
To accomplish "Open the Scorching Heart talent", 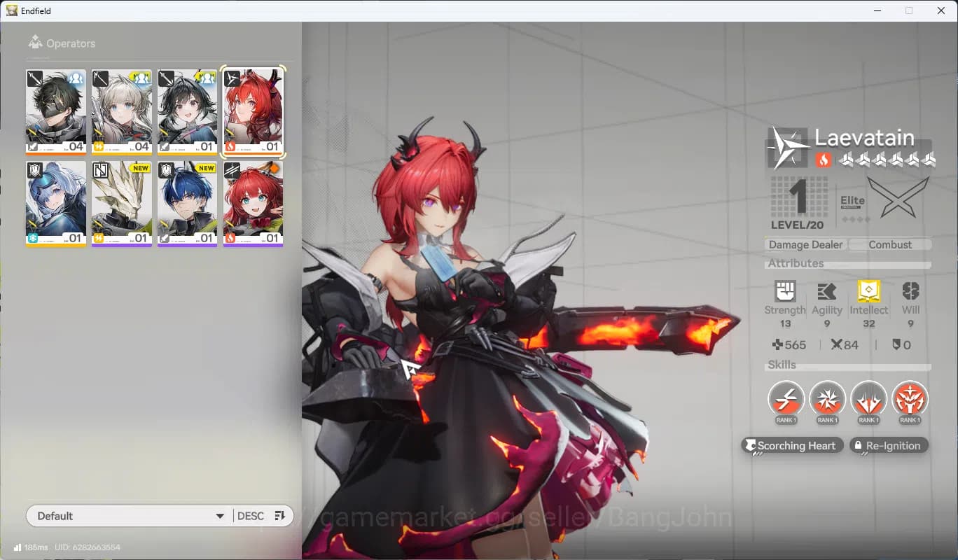I will point(792,445).
